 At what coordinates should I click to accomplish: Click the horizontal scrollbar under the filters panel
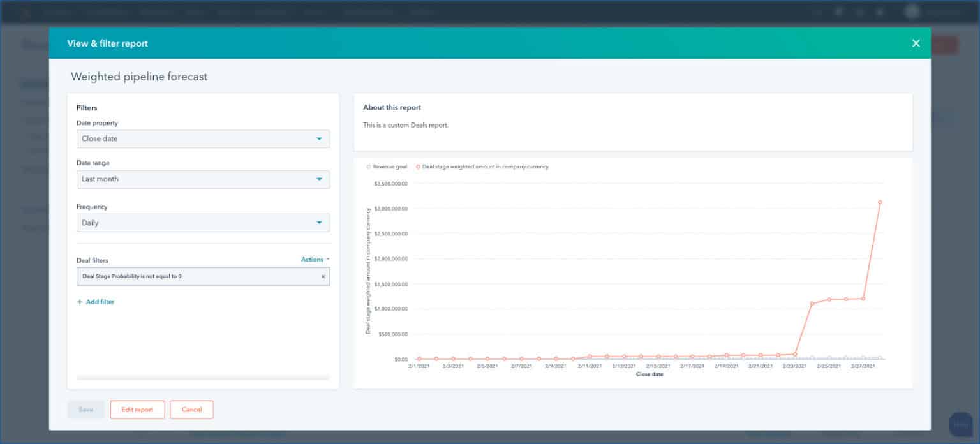pyautogui.click(x=203, y=378)
